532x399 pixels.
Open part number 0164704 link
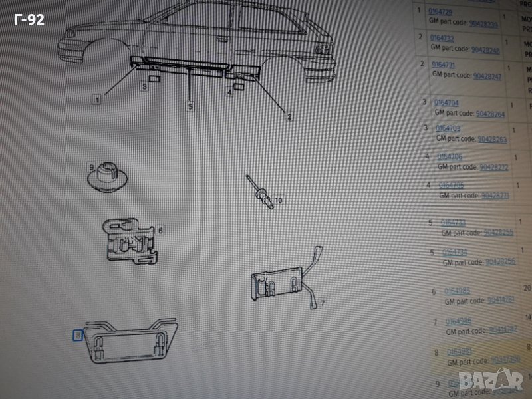[x=446, y=103]
